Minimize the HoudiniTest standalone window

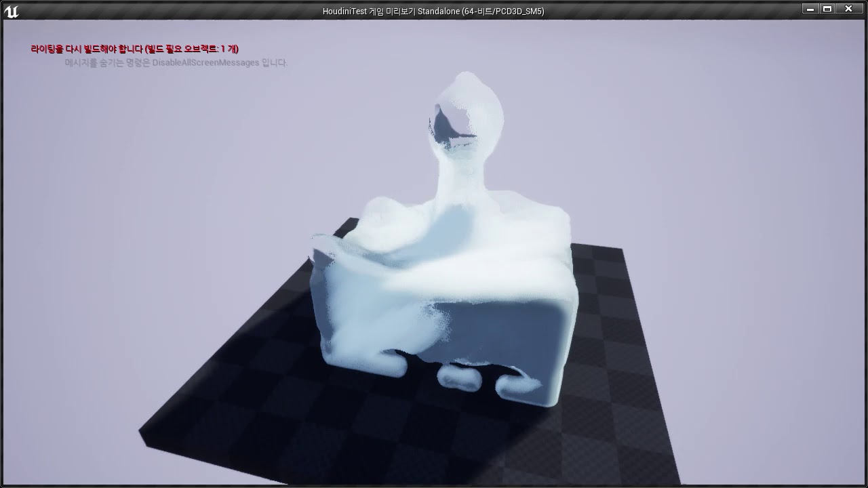(x=810, y=9)
